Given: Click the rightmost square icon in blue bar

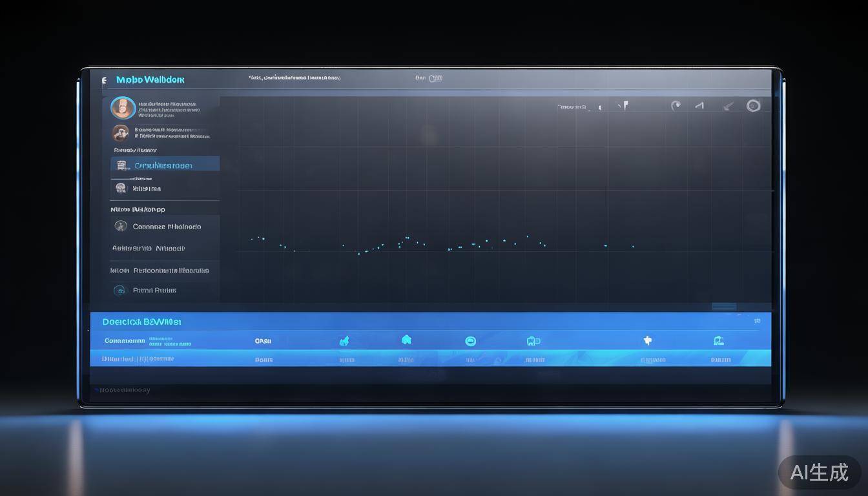Looking at the screenshot, I should 718,340.
